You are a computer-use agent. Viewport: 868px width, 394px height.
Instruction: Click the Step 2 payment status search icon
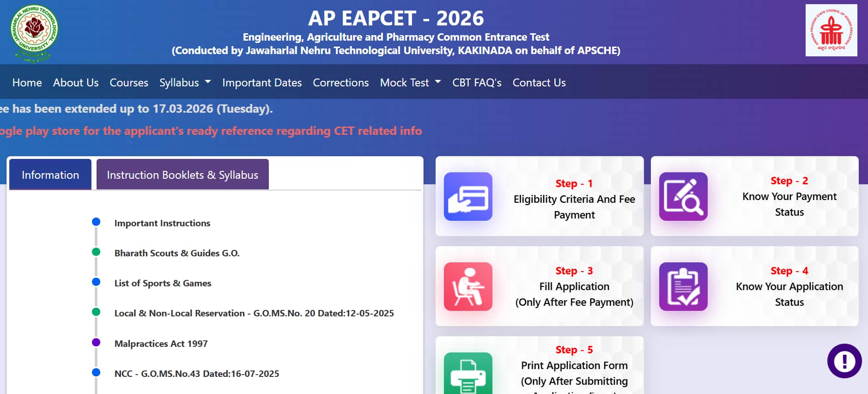tap(683, 196)
